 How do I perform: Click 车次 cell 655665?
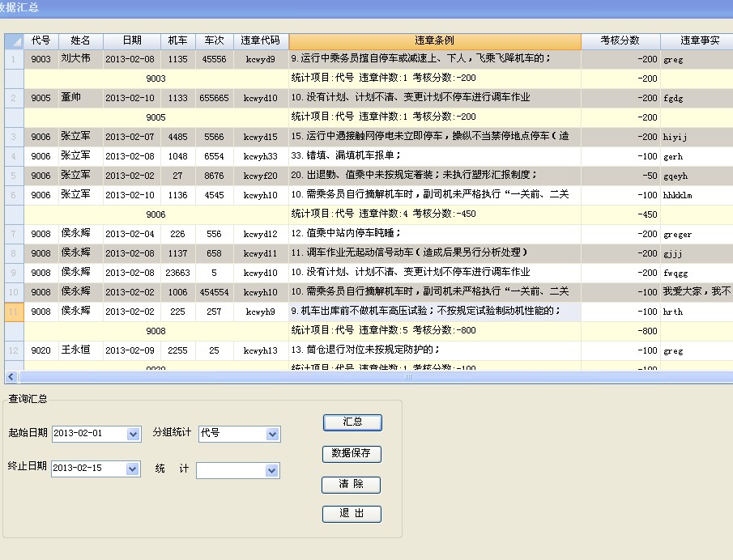coord(214,98)
